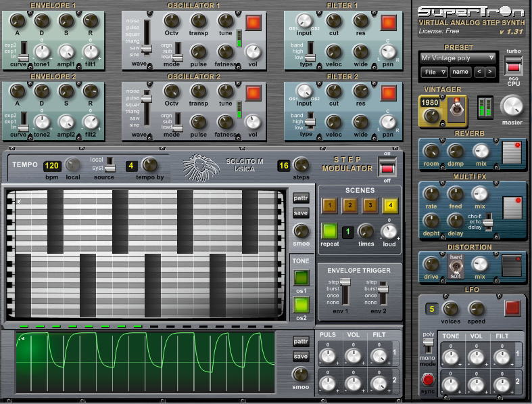Adjust the env 1 trigger slider
This screenshot has height=404, width=532.
345,292
